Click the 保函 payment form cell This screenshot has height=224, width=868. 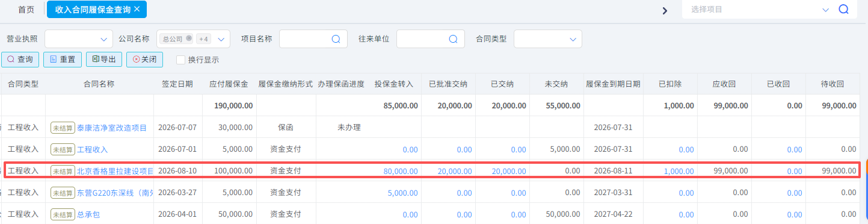[286, 128]
